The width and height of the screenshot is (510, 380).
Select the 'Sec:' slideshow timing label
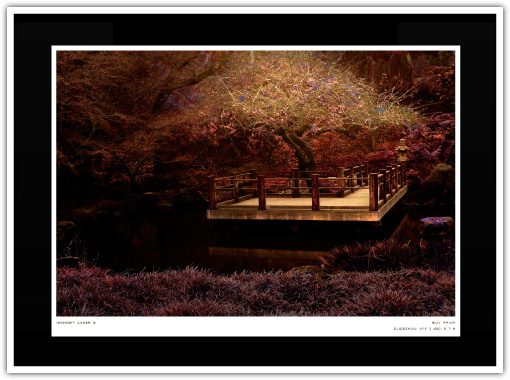click(x=438, y=329)
